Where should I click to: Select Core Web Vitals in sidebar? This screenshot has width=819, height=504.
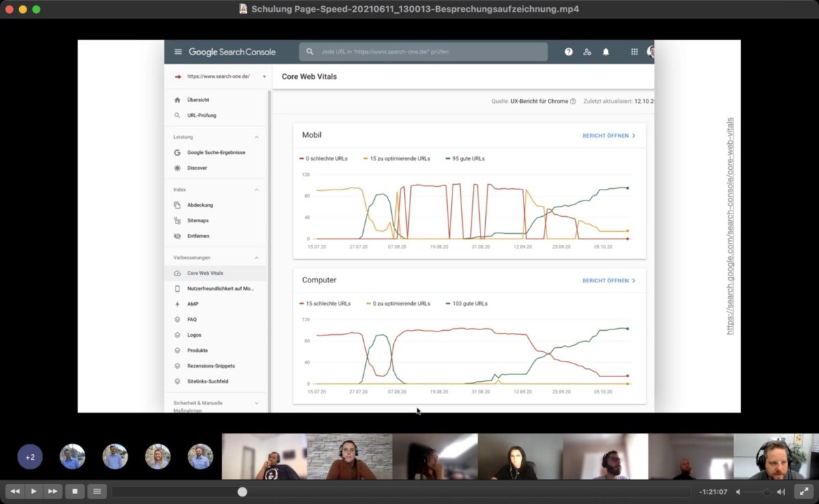pyautogui.click(x=205, y=273)
